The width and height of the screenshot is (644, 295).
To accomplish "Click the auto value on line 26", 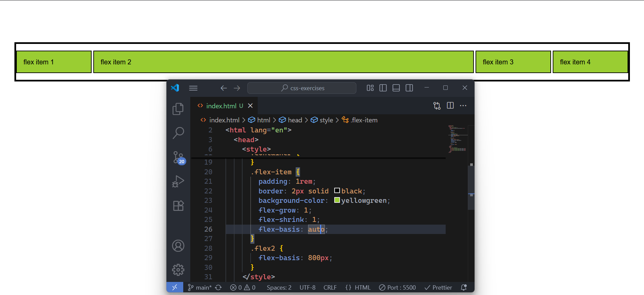I will (x=316, y=229).
